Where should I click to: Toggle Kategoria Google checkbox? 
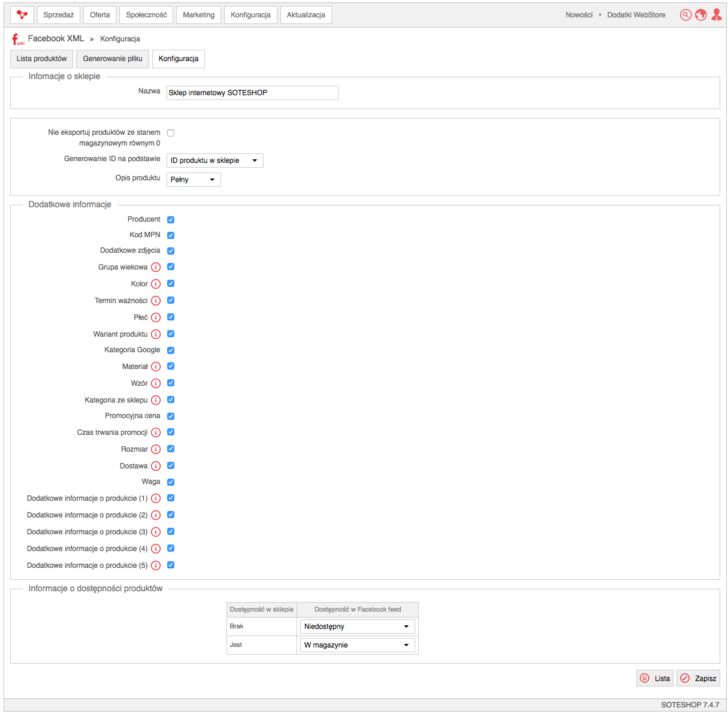pyautogui.click(x=171, y=350)
